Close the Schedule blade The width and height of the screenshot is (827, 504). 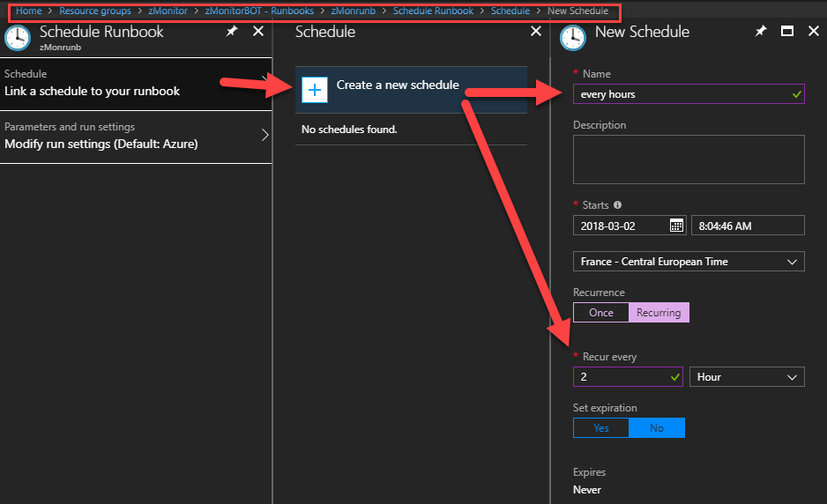click(x=535, y=32)
